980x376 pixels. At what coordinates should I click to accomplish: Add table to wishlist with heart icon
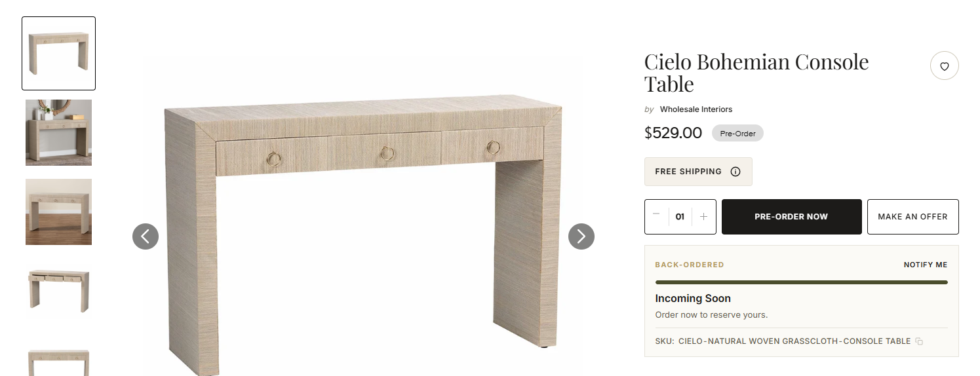click(944, 66)
